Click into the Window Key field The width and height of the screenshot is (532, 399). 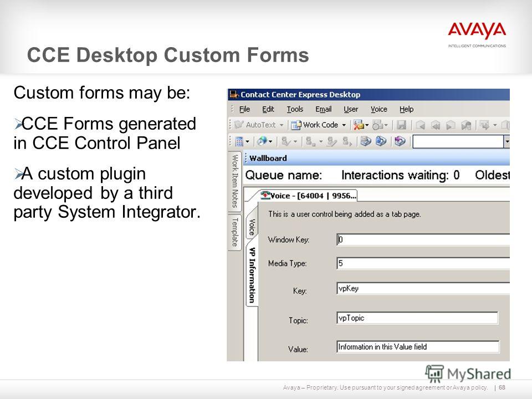pos(423,239)
